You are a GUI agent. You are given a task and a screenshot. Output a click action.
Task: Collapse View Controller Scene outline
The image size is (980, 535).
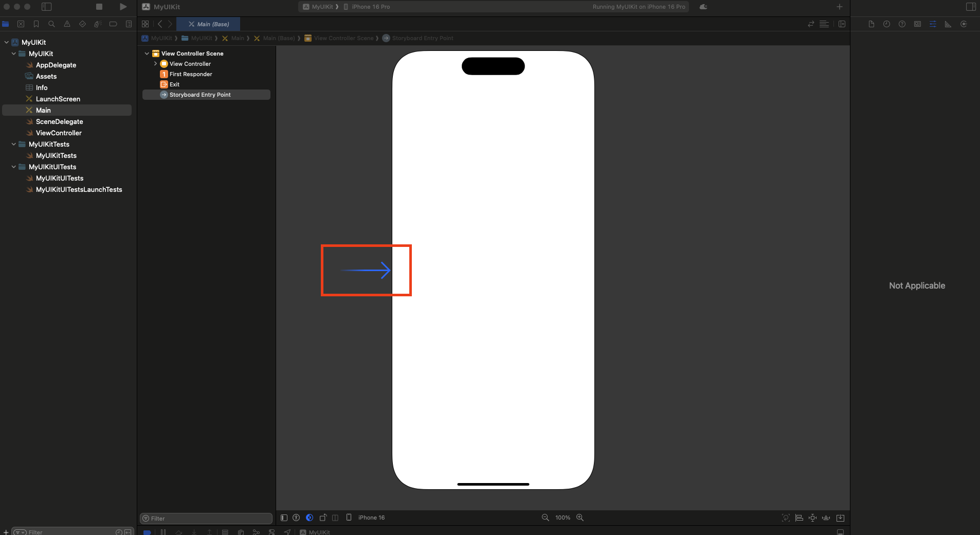tap(147, 53)
